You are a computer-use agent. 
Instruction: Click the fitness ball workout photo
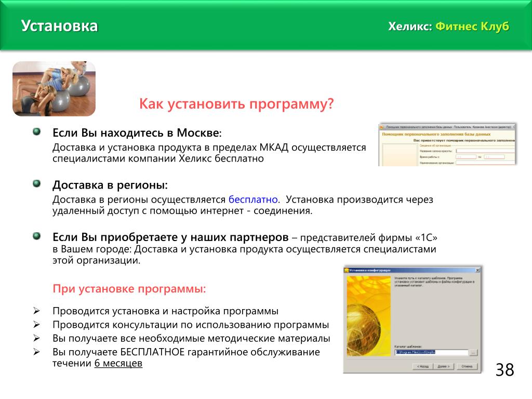click(54, 89)
